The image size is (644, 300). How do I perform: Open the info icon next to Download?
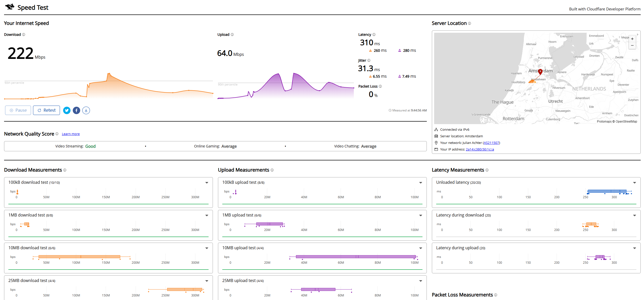pyautogui.click(x=24, y=35)
